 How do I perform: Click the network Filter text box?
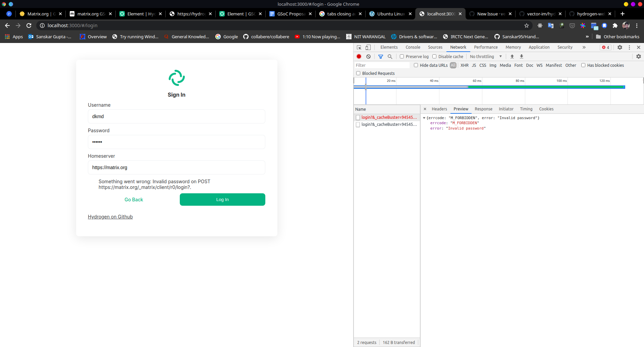382,65
